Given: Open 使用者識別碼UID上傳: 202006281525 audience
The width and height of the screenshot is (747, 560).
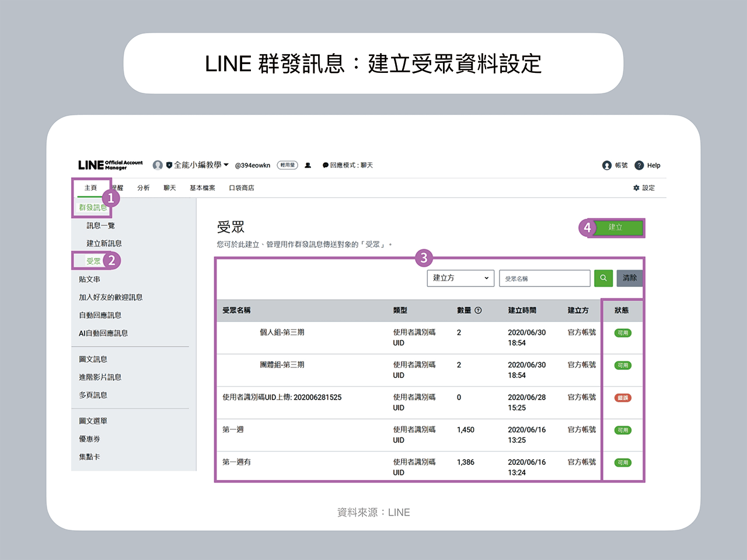Looking at the screenshot, I should tap(282, 397).
